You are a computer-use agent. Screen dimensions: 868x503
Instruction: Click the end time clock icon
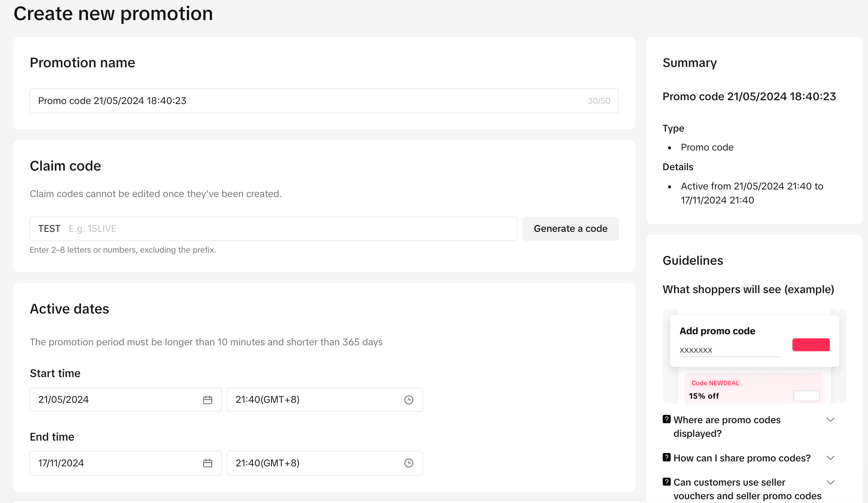point(409,463)
